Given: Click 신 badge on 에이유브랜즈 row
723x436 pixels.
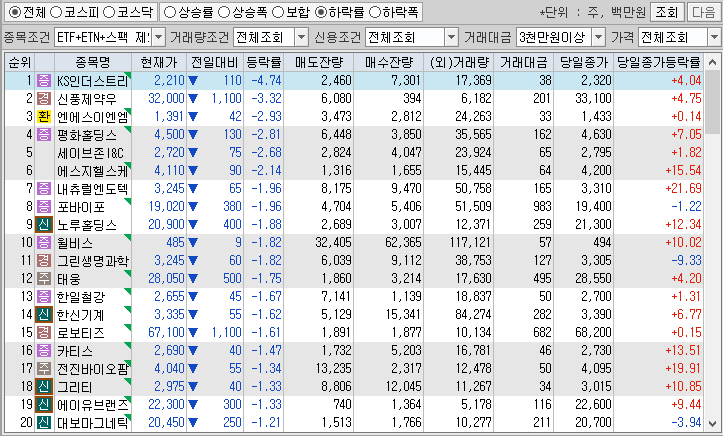Looking at the screenshot, I should pos(44,404).
